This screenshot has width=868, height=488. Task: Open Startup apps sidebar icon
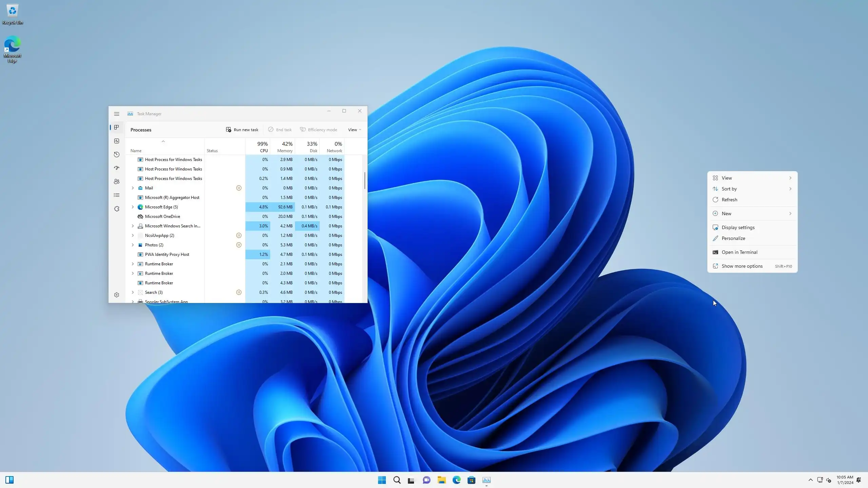(x=117, y=168)
